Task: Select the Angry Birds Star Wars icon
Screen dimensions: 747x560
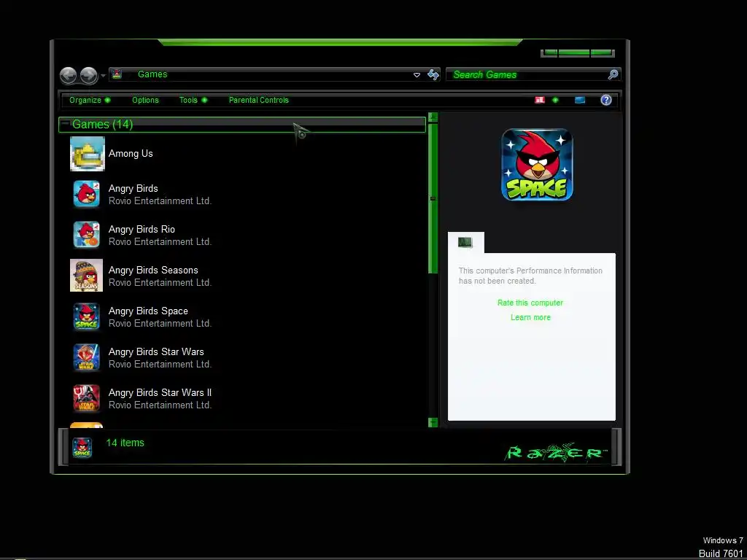Action: pos(86,357)
